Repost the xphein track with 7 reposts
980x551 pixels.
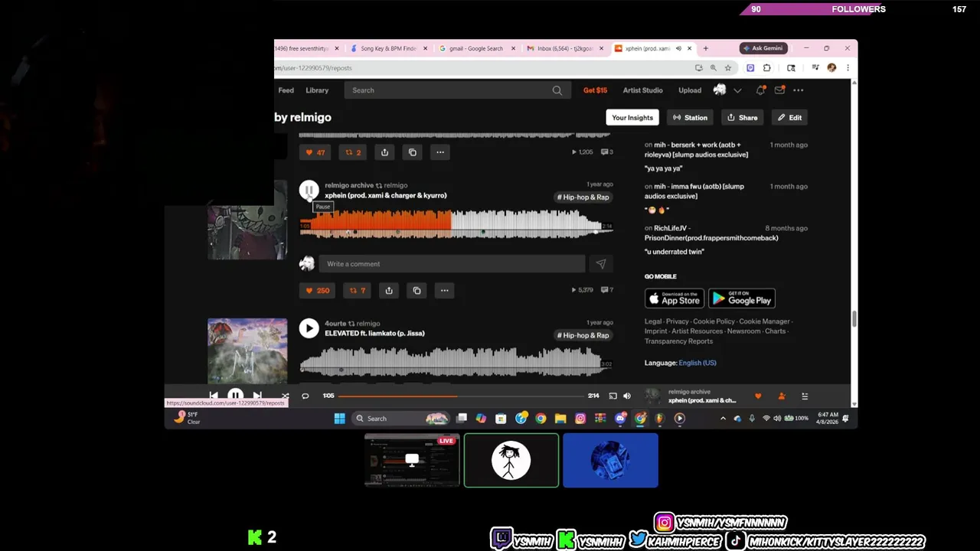coord(357,290)
